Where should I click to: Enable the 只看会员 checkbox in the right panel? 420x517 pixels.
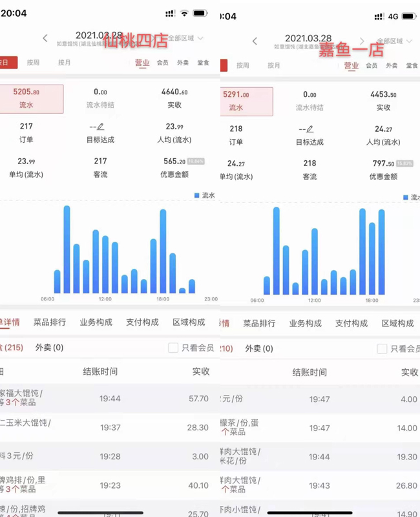[x=383, y=349]
